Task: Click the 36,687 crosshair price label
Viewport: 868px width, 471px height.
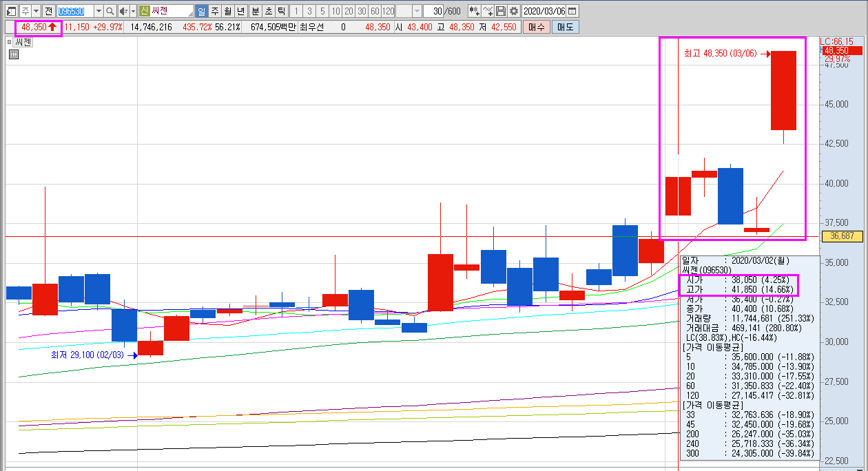Action: (842, 235)
